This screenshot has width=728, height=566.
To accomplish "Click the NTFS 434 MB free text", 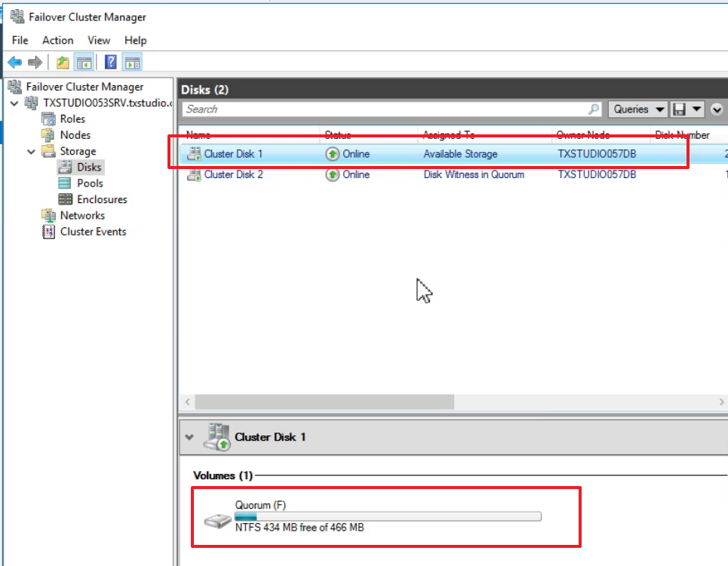I will [299, 528].
